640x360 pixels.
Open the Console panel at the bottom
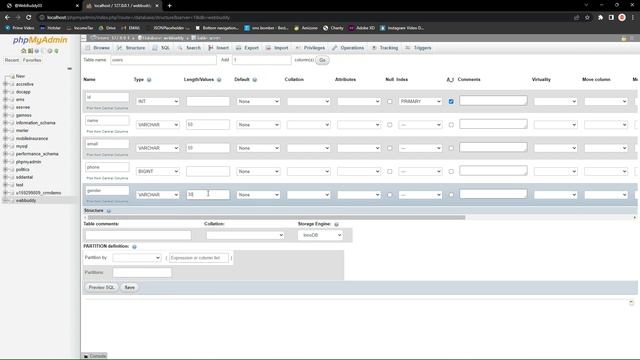95,356
